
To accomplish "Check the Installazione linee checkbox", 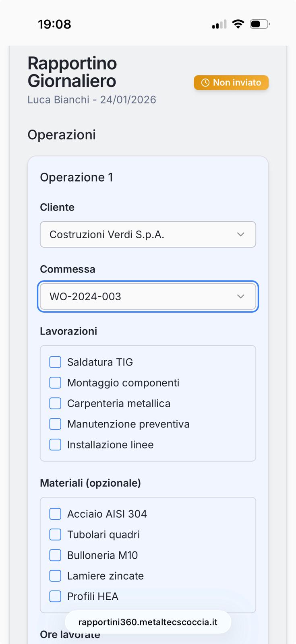I will click(55, 444).
